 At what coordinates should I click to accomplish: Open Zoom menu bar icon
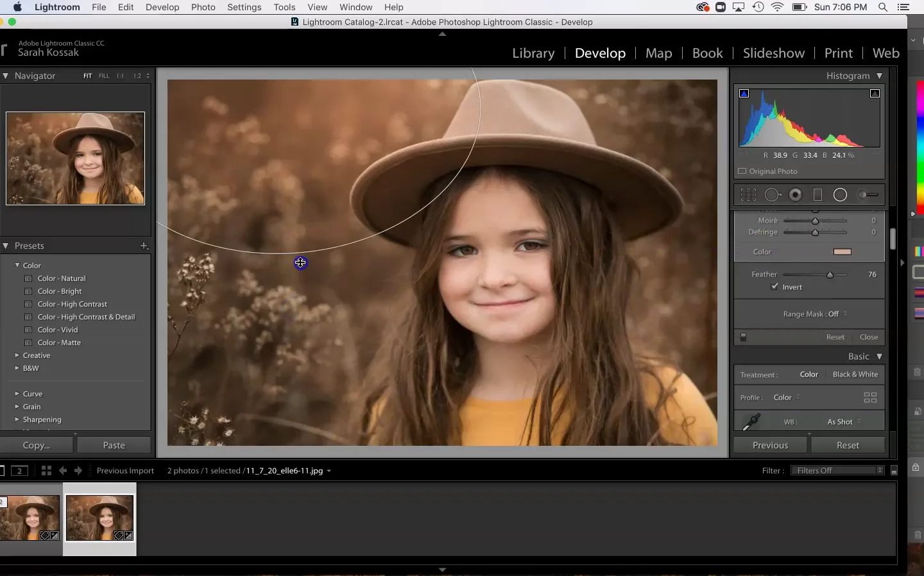(721, 7)
